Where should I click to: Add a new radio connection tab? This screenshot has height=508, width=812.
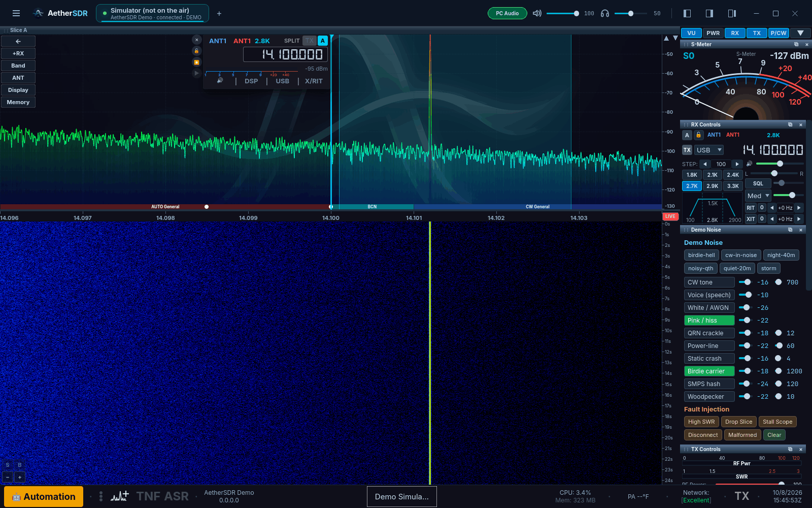click(219, 14)
